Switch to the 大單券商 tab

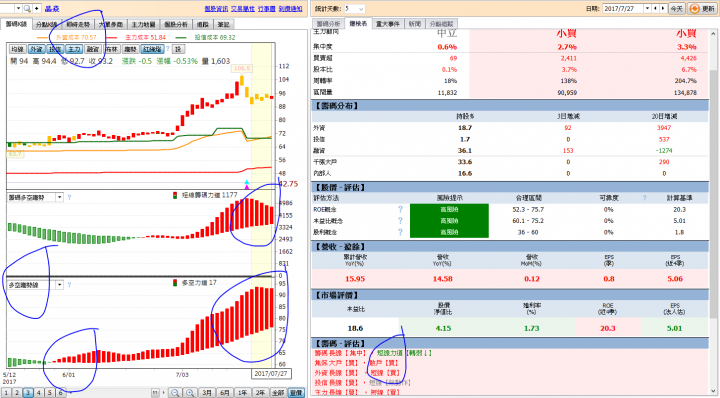111,24
